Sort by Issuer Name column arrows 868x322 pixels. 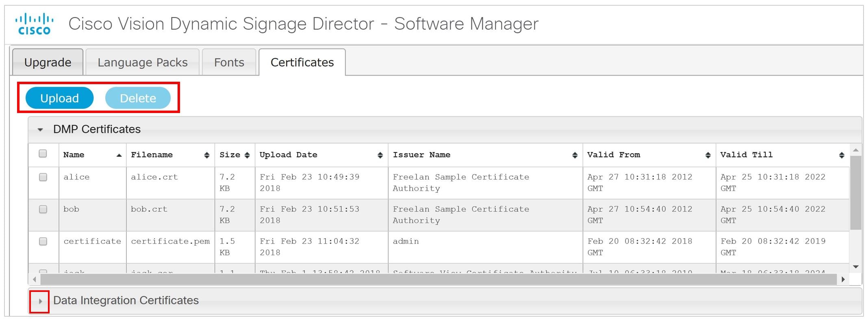click(575, 155)
